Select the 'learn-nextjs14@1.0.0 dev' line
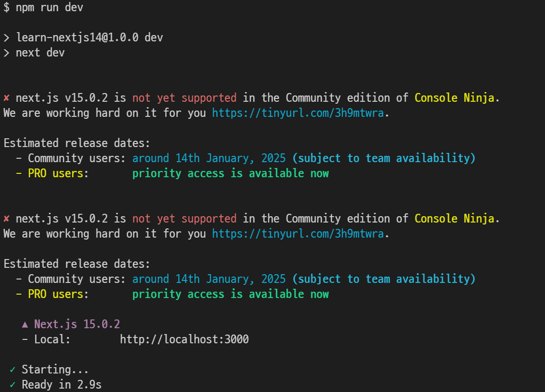 (x=89, y=37)
